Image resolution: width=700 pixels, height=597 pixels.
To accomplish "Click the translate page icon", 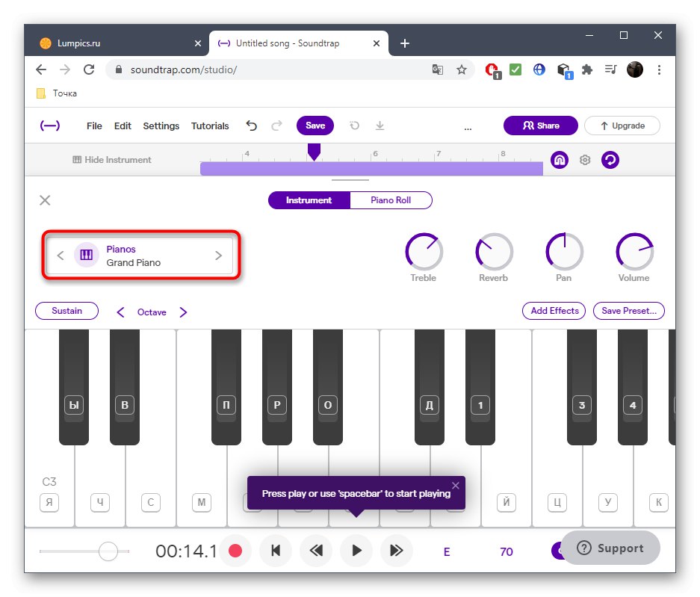I will click(x=438, y=69).
